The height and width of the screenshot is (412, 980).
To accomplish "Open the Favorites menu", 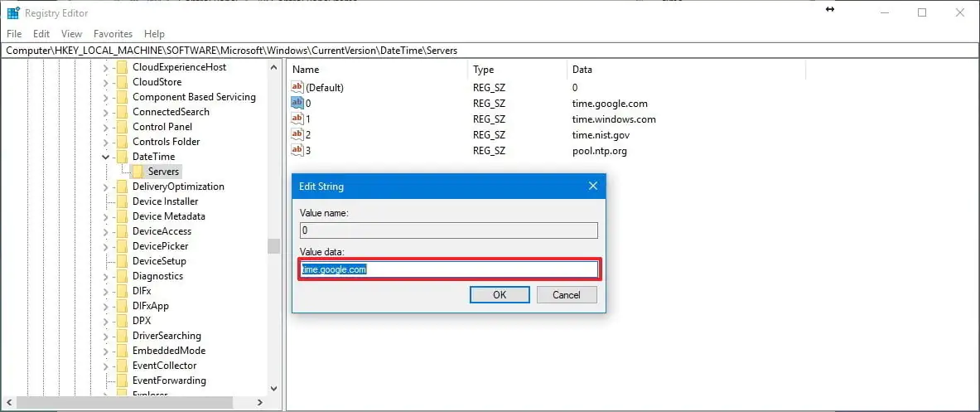I will click(x=113, y=34).
